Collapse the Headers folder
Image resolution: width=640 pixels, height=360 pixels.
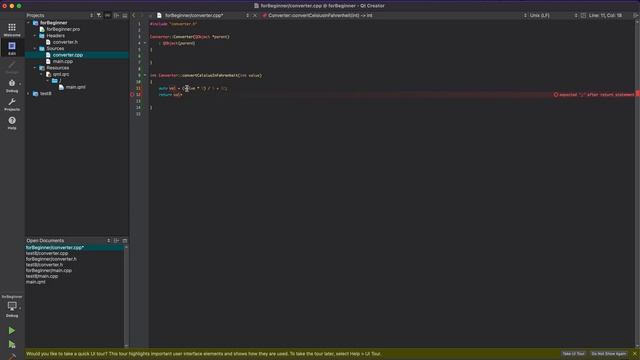pos(35,36)
